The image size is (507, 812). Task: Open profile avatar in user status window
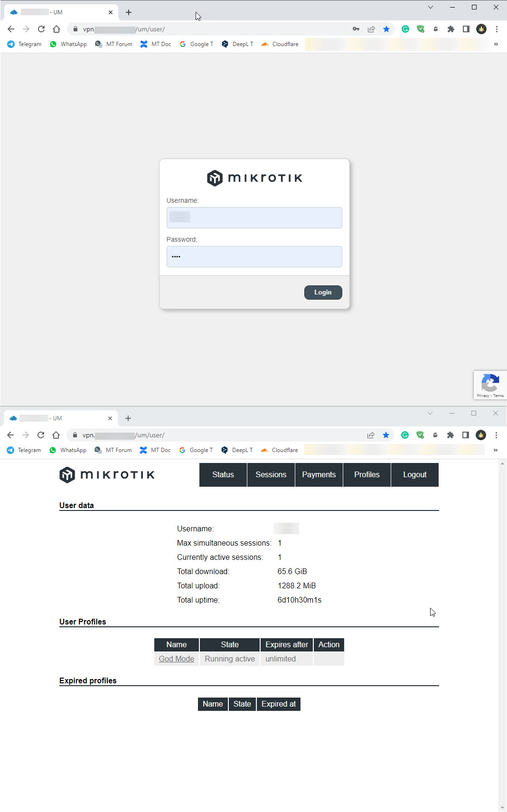point(481,435)
